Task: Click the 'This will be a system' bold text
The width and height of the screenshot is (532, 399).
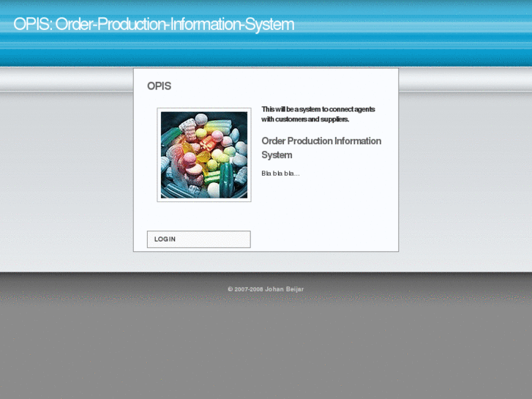Action: click(318, 114)
